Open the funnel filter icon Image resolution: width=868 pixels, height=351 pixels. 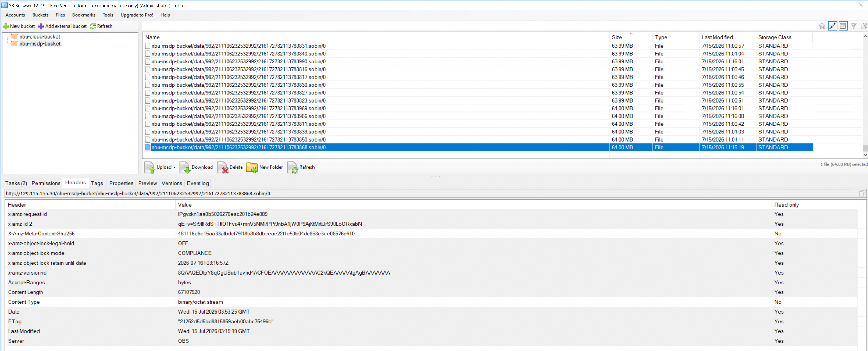853,26
